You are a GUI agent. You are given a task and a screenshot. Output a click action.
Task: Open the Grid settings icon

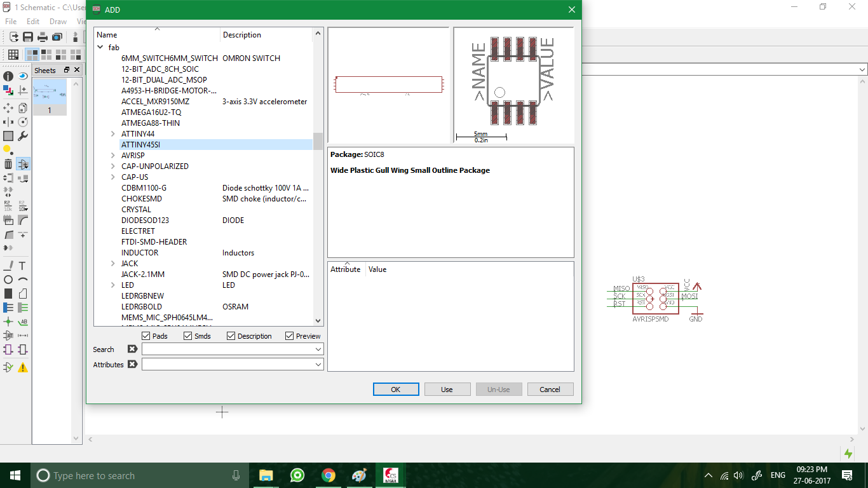13,55
